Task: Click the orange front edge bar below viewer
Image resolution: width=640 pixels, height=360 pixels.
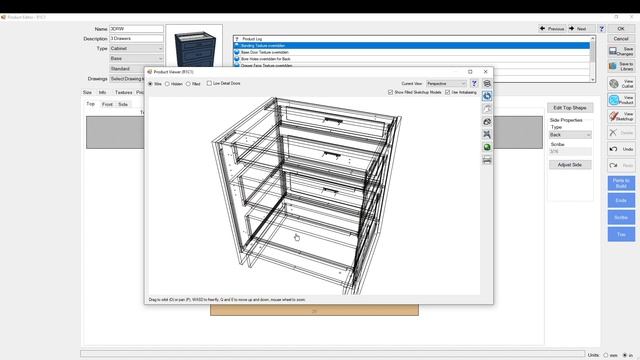Action: click(x=314, y=310)
